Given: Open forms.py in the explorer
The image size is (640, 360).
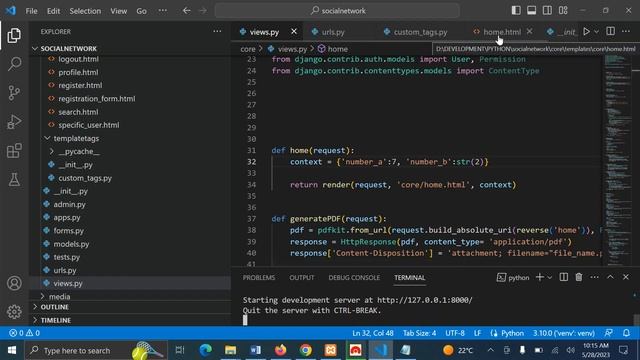Looking at the screenshot, I should [68, 231].
